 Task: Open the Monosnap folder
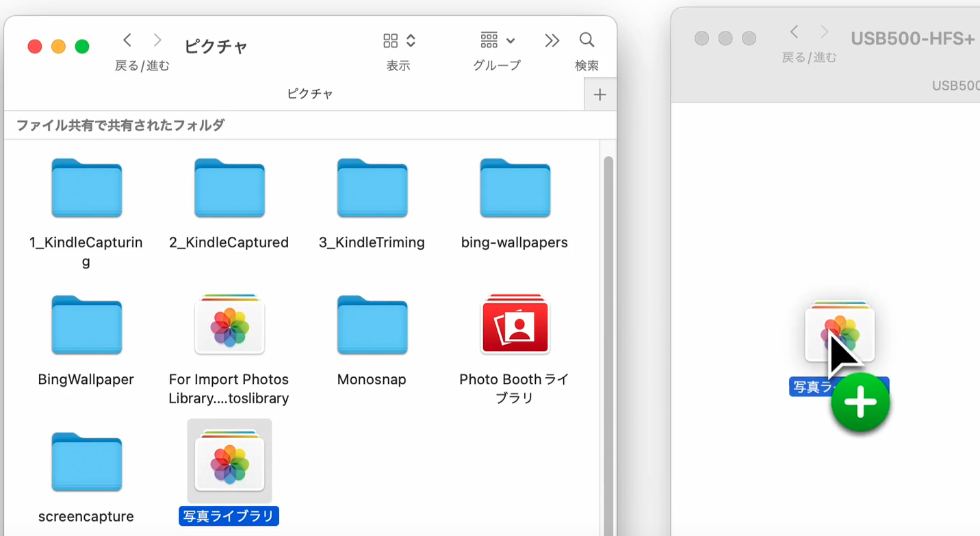[372, 325]
